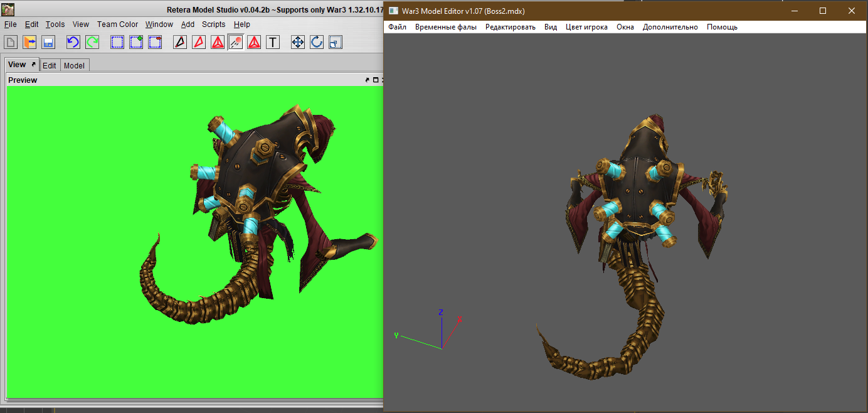This screenshot has height=413, width=868.
Task: Click the XYZ axis gizmo in viewport
Action: [441, 333]
